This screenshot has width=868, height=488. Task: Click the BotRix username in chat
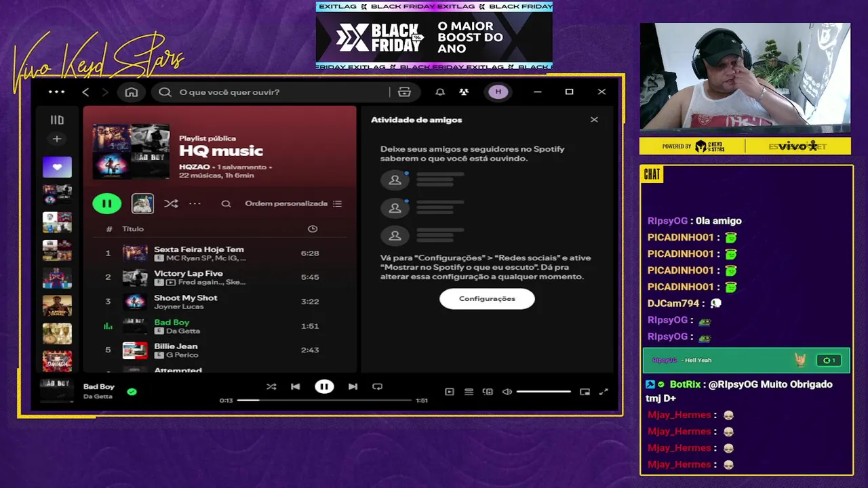click(x=685, y=384)
